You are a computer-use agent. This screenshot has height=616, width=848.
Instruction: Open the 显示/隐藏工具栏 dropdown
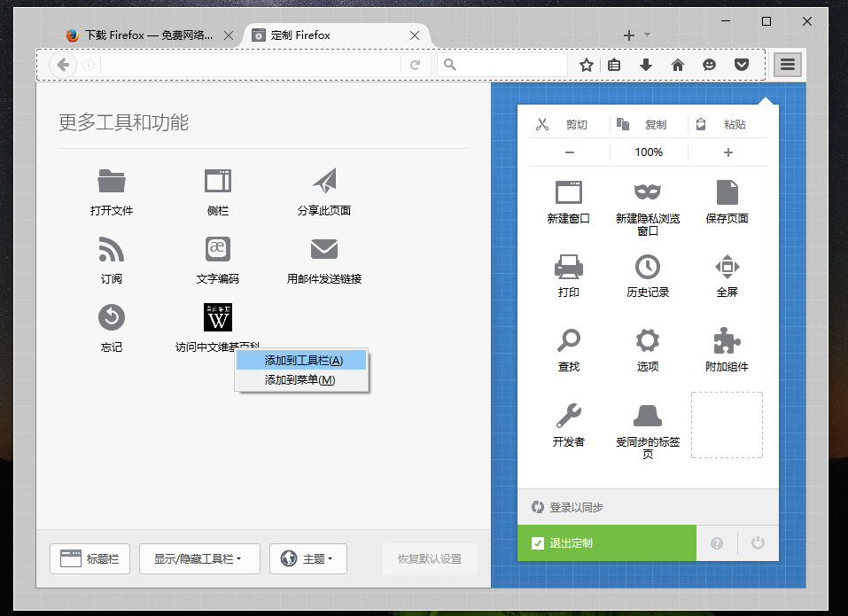tap(199, 558)
